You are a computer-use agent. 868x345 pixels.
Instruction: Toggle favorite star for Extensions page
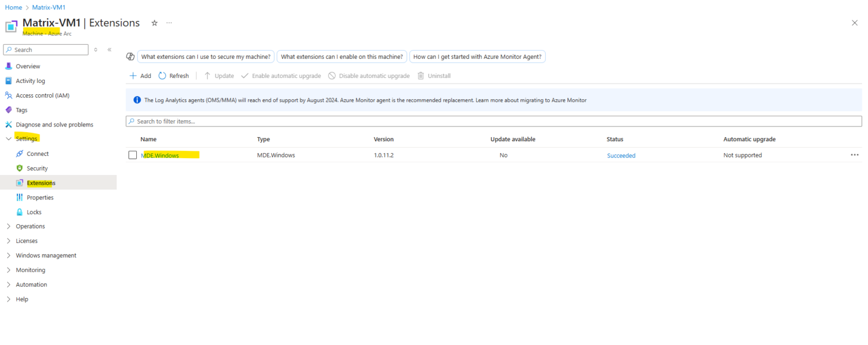point(154,23)
